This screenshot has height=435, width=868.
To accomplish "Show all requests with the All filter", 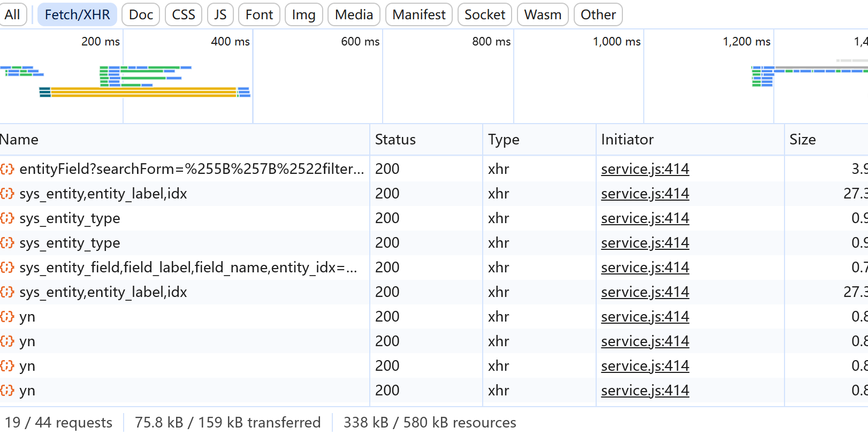I will click(x=12, y=14).
